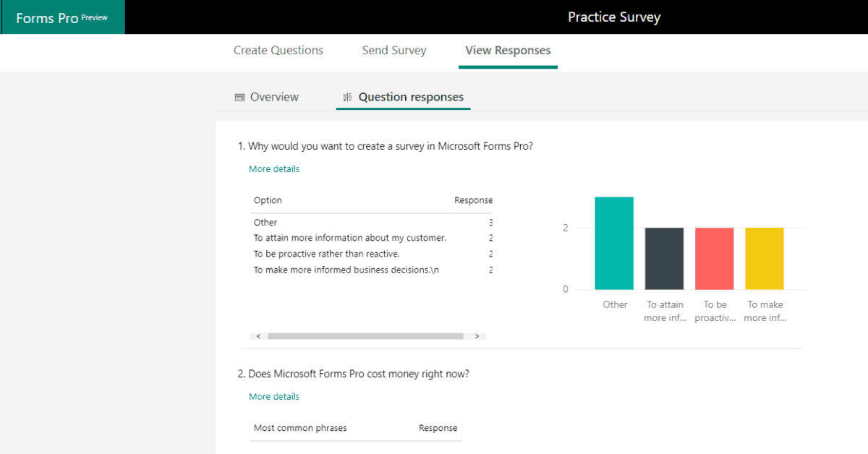The width and height of the screenshot is (868, 454).
Task: Click the Practice Survey title
Action: pyautogui.click(x=614, y=17)
